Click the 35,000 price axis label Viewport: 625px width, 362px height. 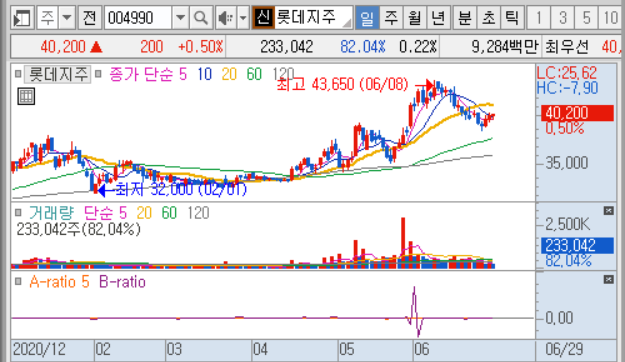pos(566,163)
